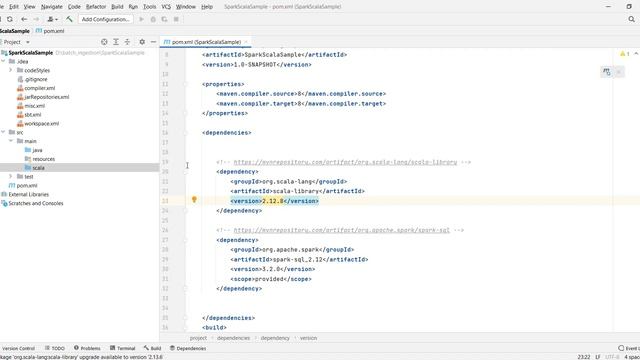Click the Synchronize refresh toolbar icon

[x=10, y=19]
